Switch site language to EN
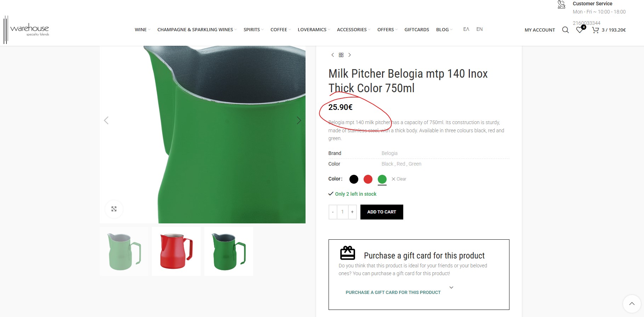The image size is (644, 317). pos(479,29)
